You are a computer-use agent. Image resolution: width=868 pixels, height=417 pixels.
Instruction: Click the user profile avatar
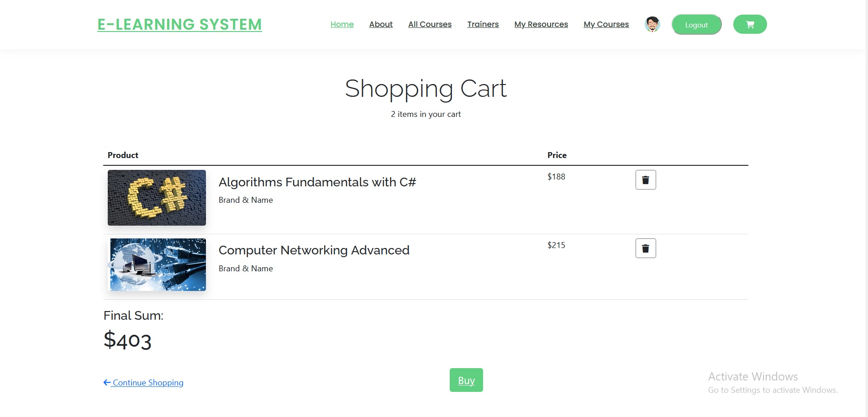pyautogui.click(x=652, y=24)
